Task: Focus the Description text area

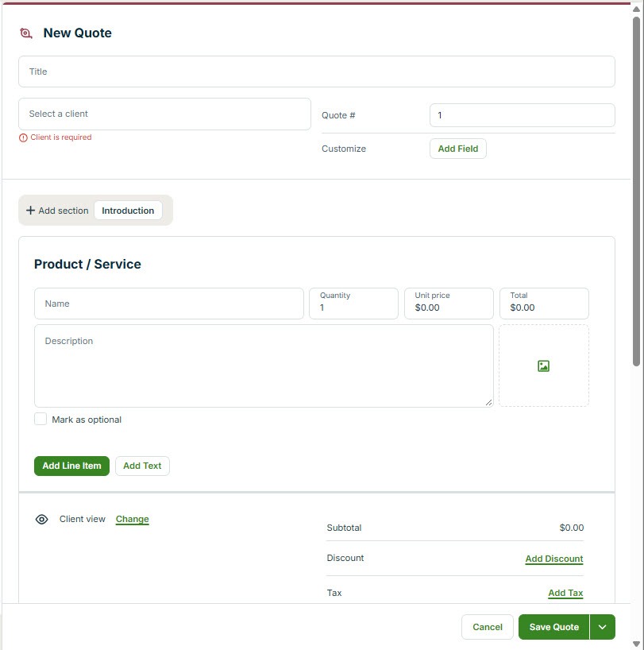Action: pos(264,366)
